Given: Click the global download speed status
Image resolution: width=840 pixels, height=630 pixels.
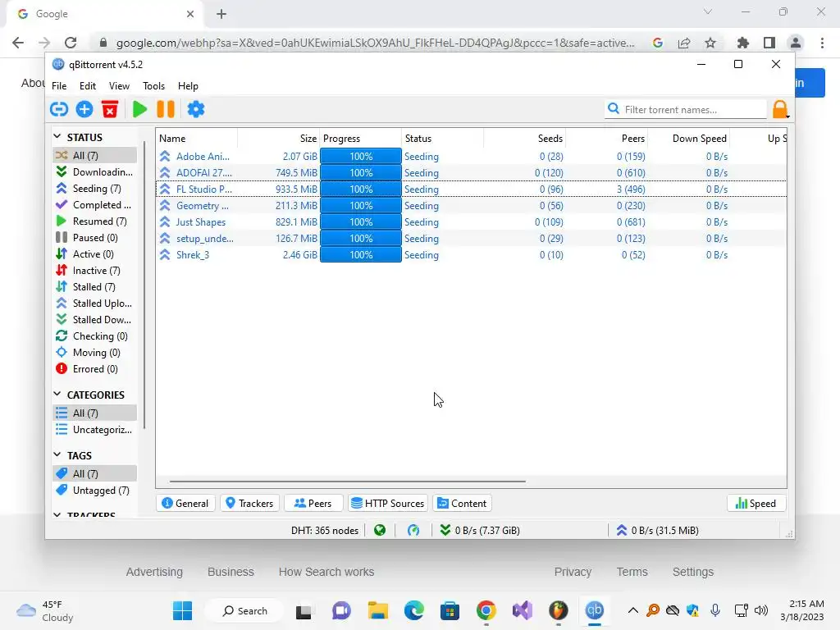Looking at the screenshot, I should click(480, 531).
